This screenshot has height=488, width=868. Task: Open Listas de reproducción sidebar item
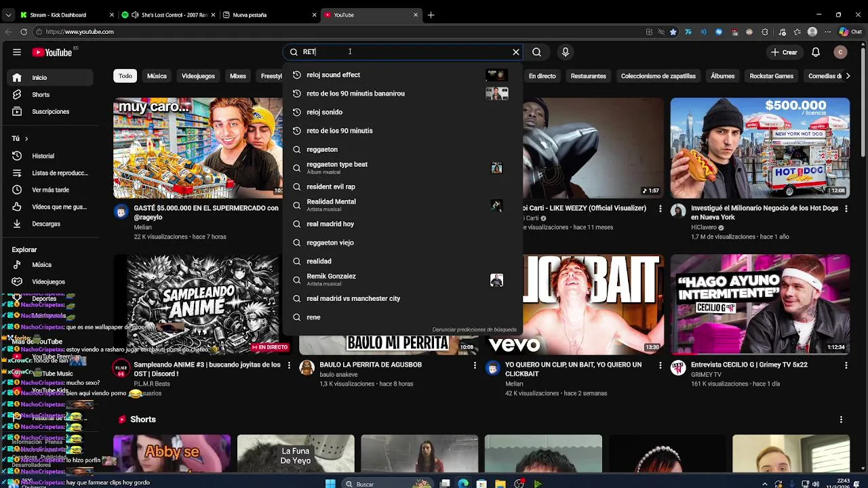coord(51,173)
